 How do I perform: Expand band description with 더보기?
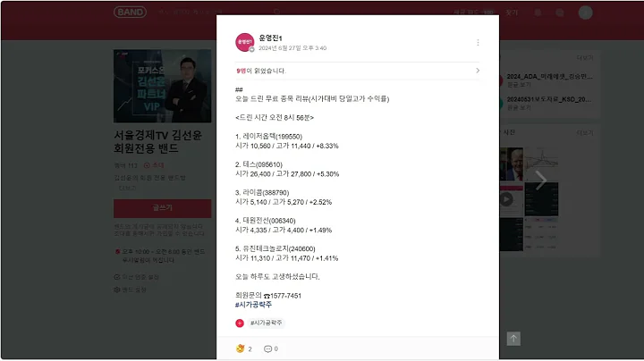128,188
